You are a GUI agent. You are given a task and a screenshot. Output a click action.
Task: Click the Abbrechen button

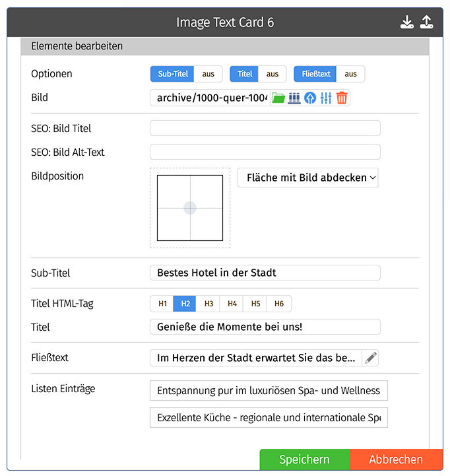click(396, 459)
